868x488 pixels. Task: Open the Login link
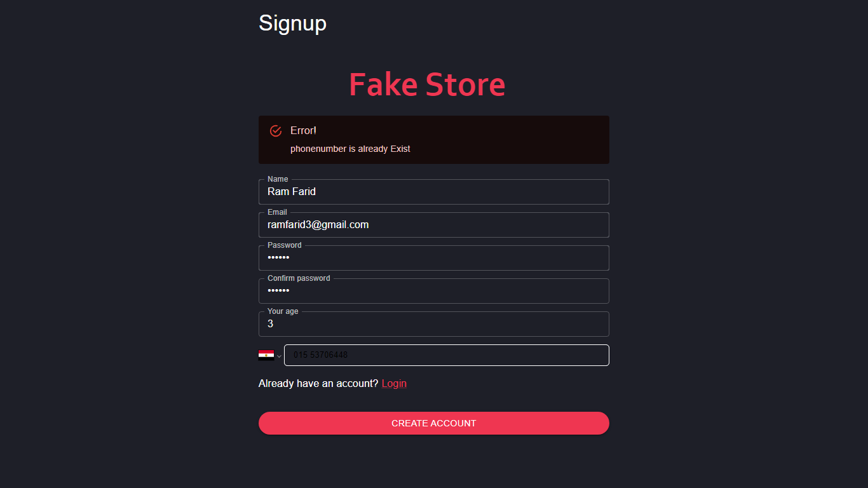[x=394, y=384]
